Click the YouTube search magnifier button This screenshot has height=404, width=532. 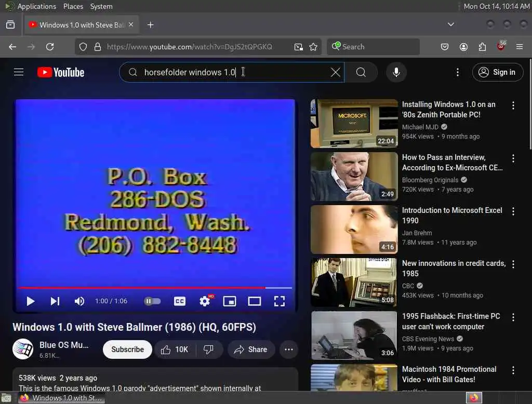(361, 72)
